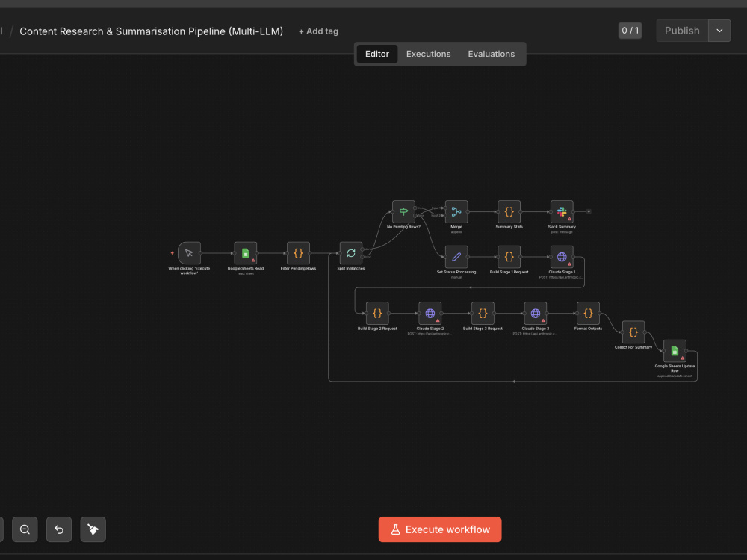Click the 'Collect For Summary' node label
The image size is (747, 560).
pyautogui.click(x=633, y=347)
